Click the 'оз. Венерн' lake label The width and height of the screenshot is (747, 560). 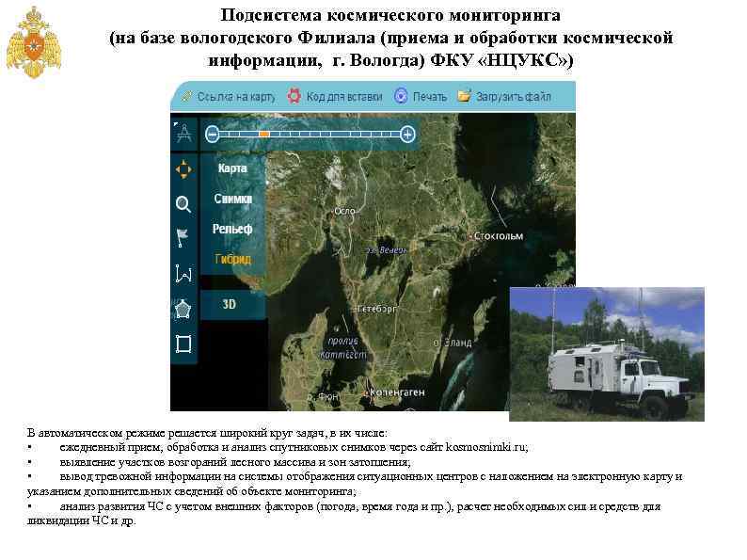click(387, 250)
